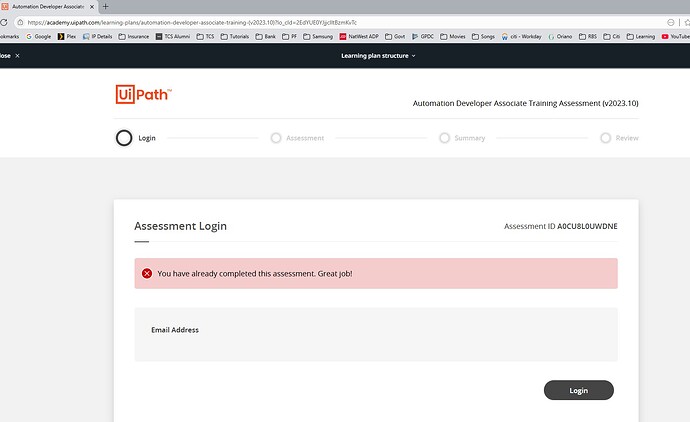Click the Login button
690x422 pixels.
[x=578, y=390]
